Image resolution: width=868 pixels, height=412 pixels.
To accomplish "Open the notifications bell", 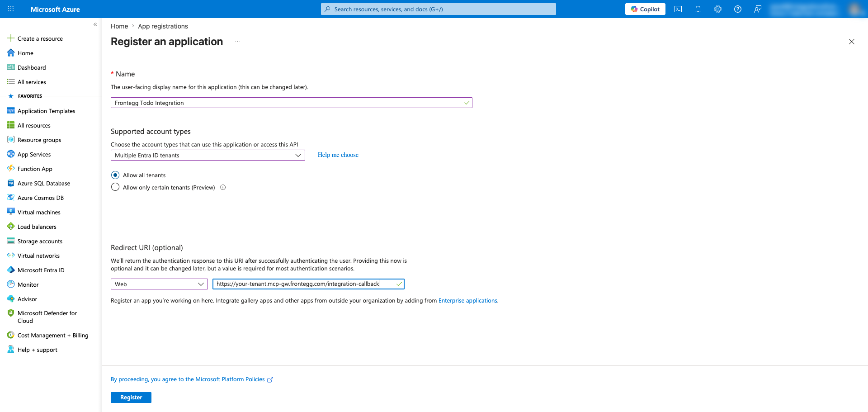I will (x=698, y=9).
